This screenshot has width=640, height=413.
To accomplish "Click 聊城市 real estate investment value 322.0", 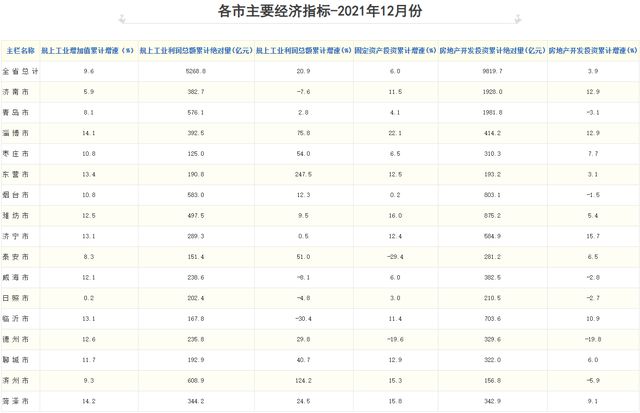I will point(492,360).
